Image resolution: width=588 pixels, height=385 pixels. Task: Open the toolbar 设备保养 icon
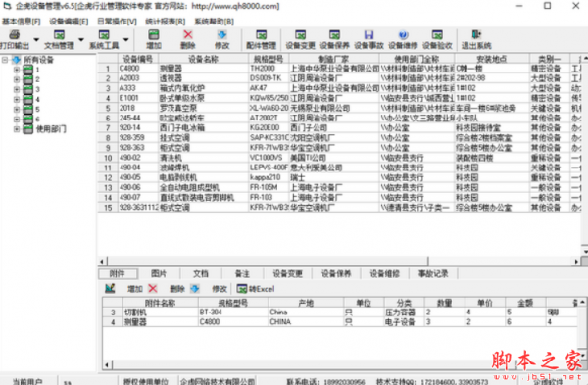(334, 35)
